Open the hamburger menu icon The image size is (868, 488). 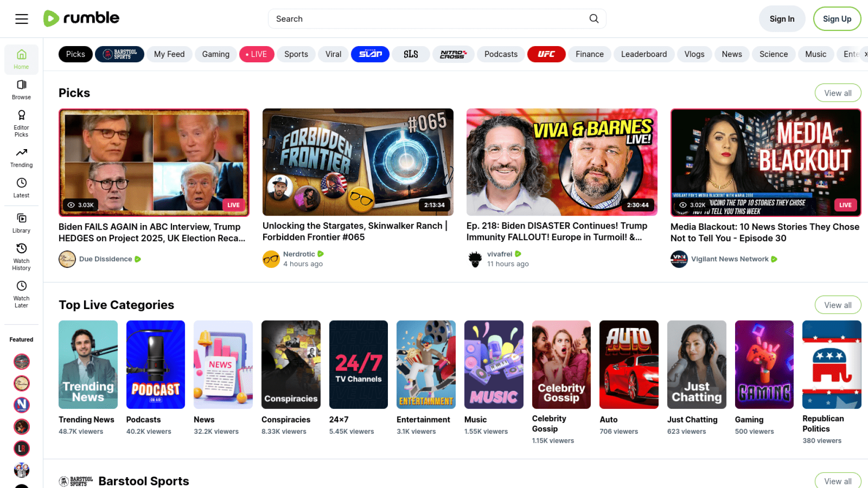pyautogui.click(x=21, y=19)
